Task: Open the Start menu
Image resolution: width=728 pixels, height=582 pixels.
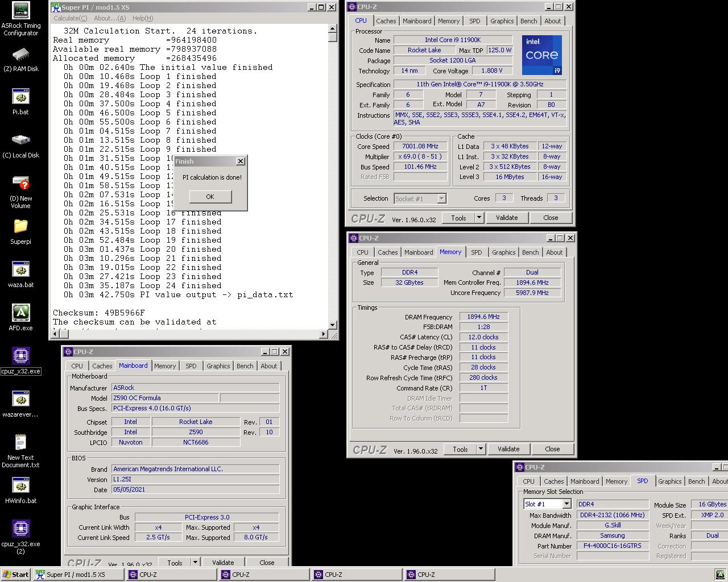Action: tap(15, 575)
